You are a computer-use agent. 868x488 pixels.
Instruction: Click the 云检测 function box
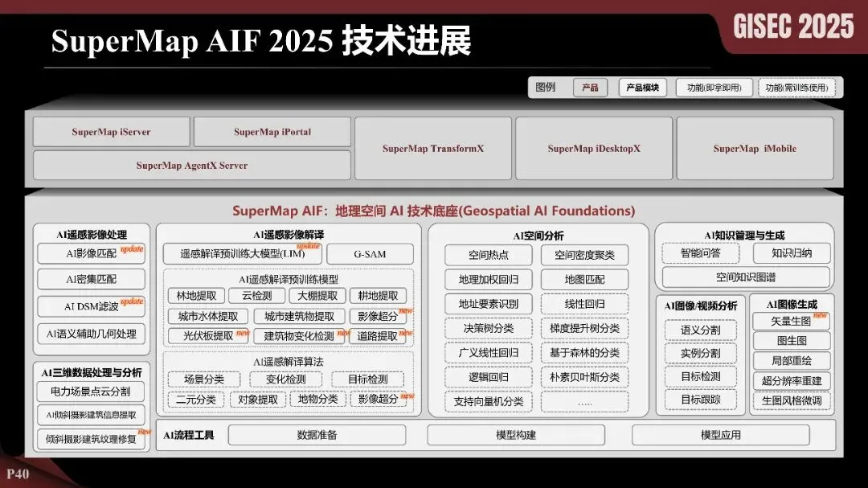point(257,296)
